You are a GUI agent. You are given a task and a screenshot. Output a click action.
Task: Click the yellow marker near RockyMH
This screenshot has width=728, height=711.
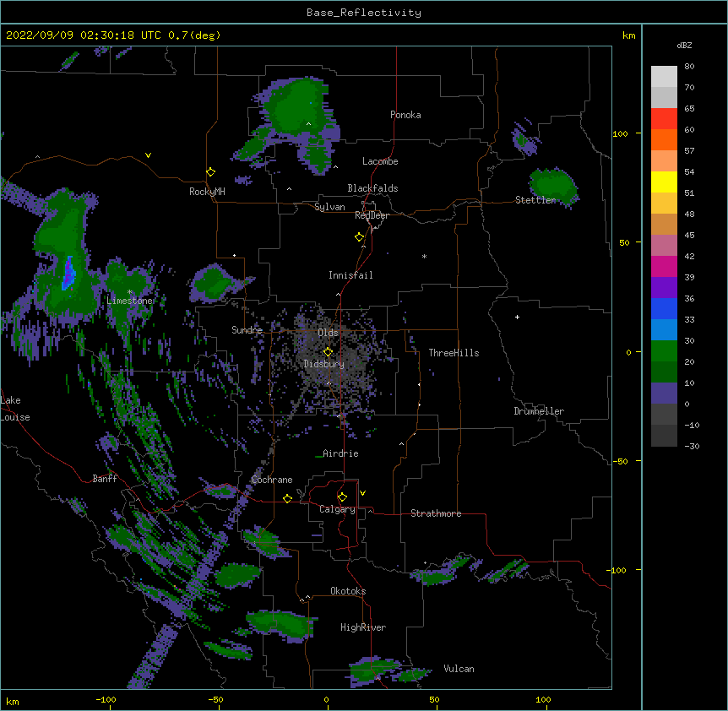(210, 171)
